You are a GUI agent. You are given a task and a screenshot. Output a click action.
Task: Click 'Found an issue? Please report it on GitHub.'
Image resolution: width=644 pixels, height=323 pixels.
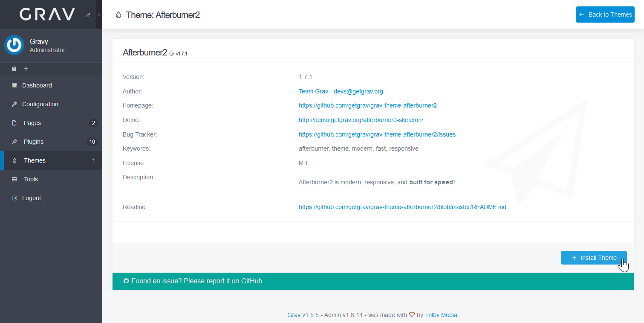(198, 281)
